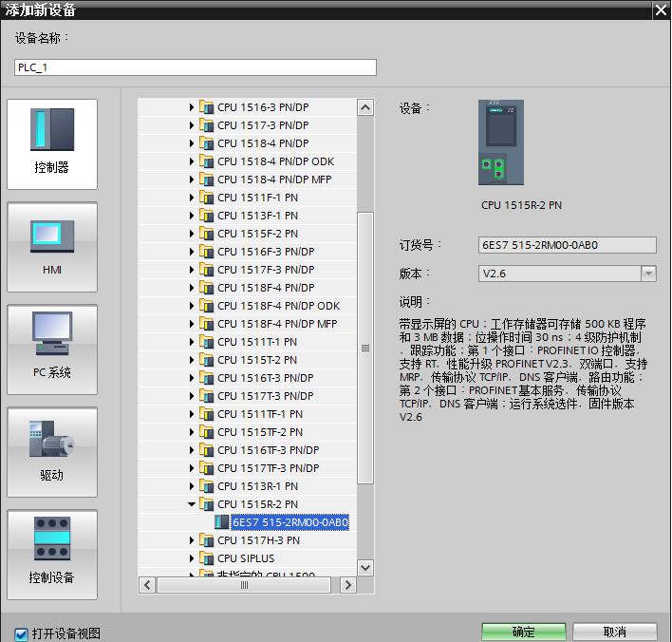Expand the CPU 1518F-4 PN/DP node
The height and width of the screenshot is (642, 672).
192,288
